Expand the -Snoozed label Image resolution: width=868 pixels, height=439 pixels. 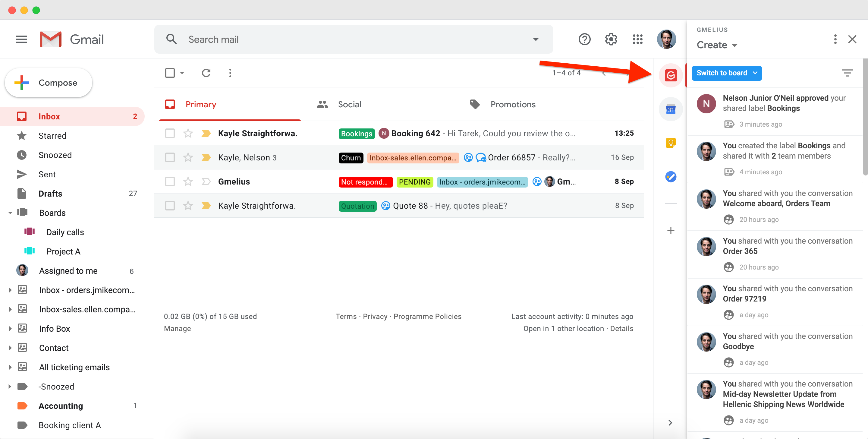click(x=10, y=387)
